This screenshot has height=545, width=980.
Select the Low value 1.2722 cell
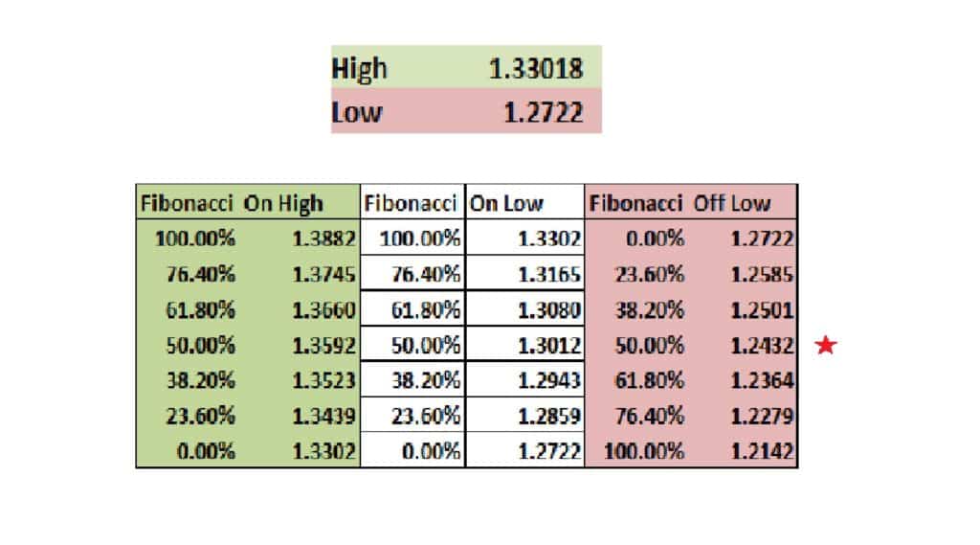tap(544, 113)
